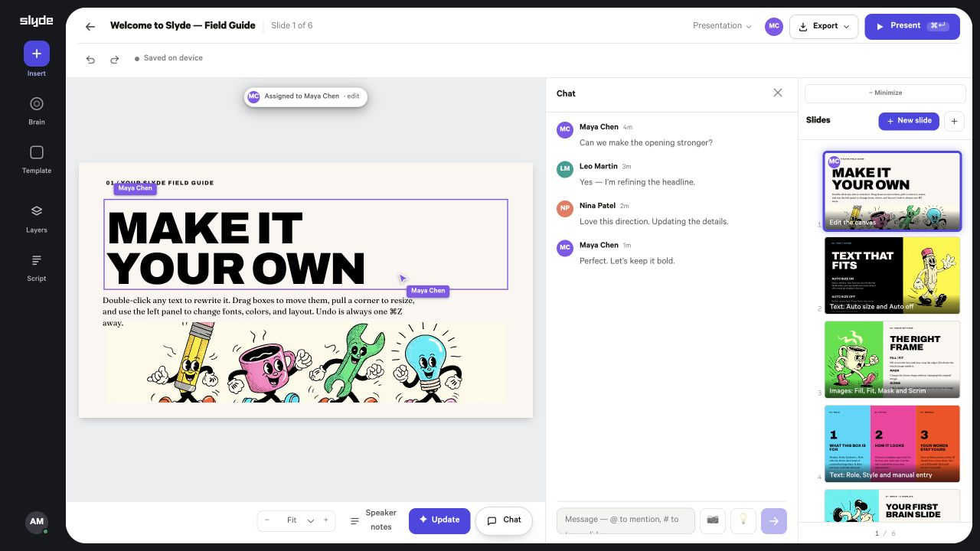
Task: Select the 'Text: Role, Style and manual entry' slide
Action: pyautogui.click(x=892, y=444)
